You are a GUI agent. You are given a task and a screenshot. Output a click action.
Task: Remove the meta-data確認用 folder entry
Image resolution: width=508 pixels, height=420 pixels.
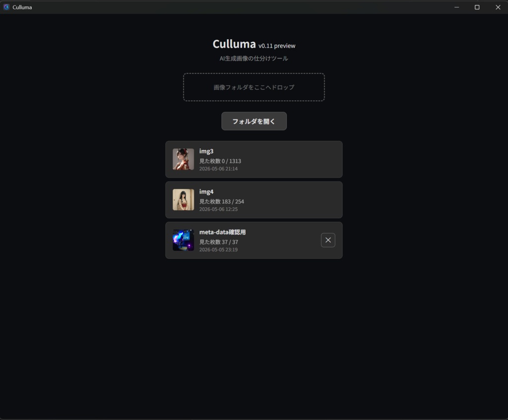tap(328, 240)
